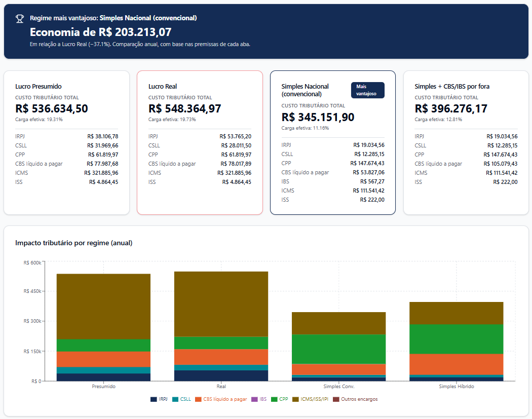The height and width of the screenshot is (419, 532).
Task: Click ISS value R$ 222,00 in Simples híbrido card
Action: point(505,182)
